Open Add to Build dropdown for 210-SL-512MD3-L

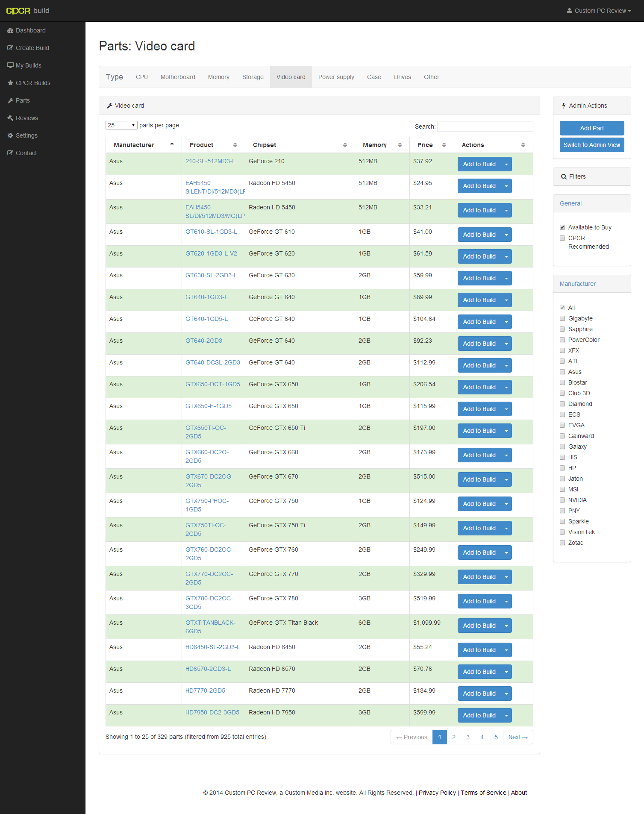[x=506, y=164]
